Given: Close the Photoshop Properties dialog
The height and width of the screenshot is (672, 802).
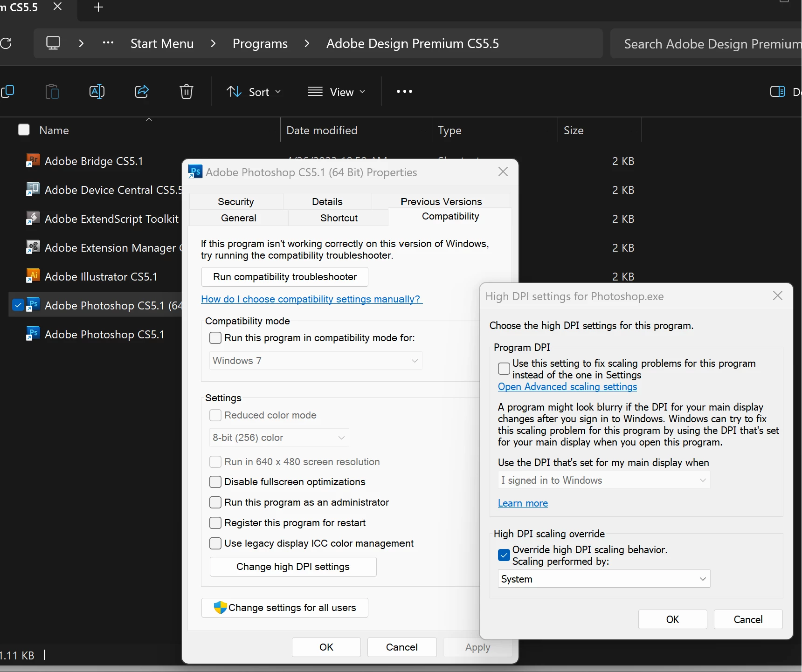Looking at the screenshot, I should tap(503, 172).
